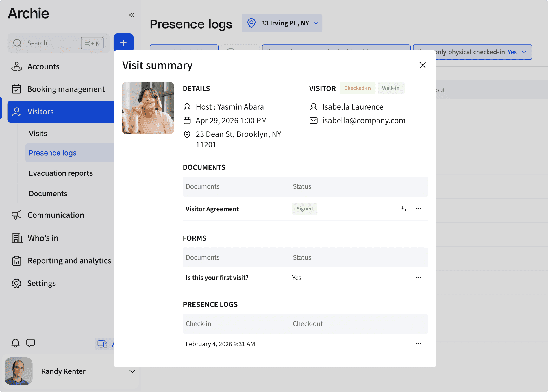Open the chat messages icon
This screenshot has height=392, width=548.
coord(31,343)
